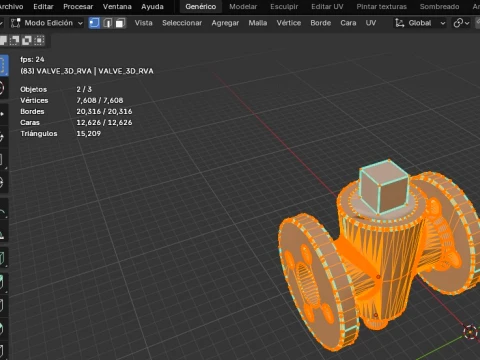Click the 3D cursor in the viewport
480x360 pixels.
coord(471,332)
